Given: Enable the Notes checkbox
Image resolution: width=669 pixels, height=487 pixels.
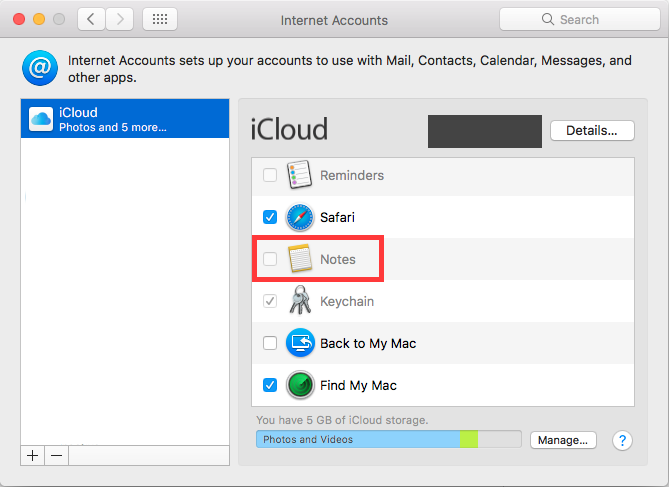Looking at the screenshot, I should click(x=270, y=259).
